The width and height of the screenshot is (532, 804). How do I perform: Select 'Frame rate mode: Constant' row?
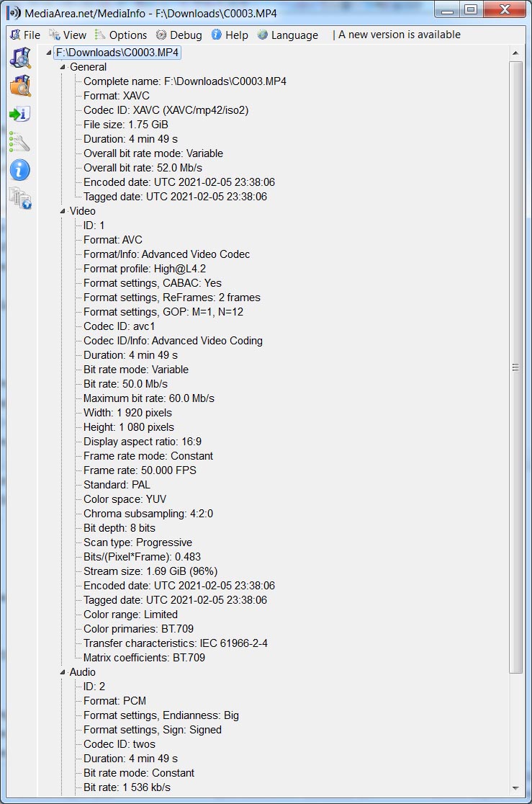148,456
